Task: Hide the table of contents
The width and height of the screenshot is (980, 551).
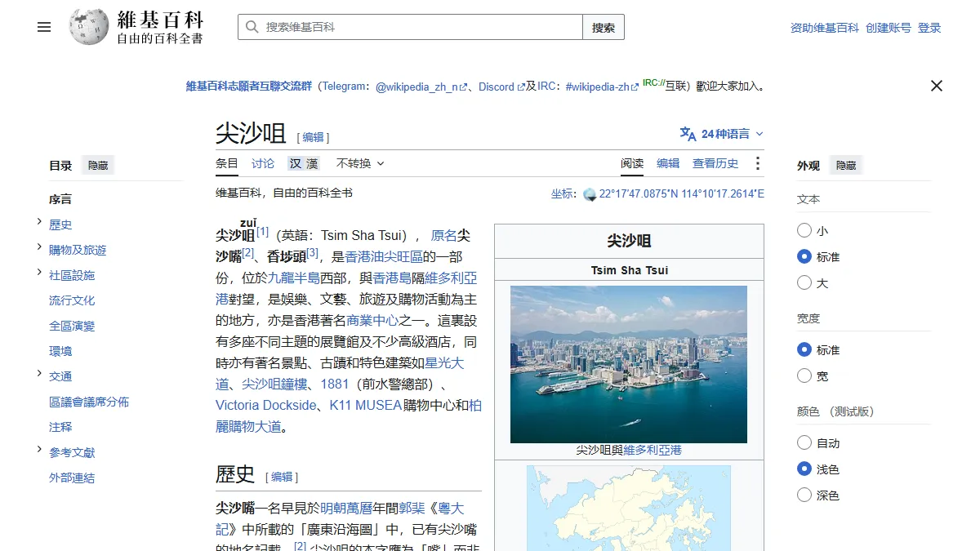Action: [98, 165]
